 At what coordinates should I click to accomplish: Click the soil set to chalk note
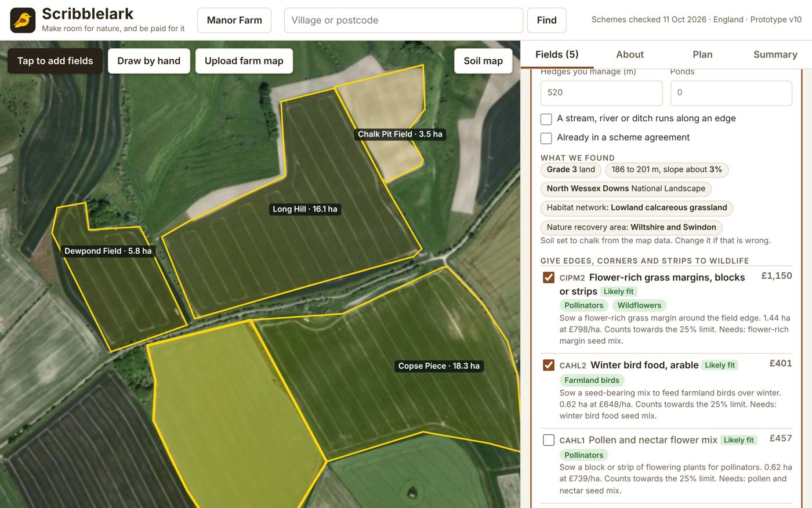click(655, 240)
